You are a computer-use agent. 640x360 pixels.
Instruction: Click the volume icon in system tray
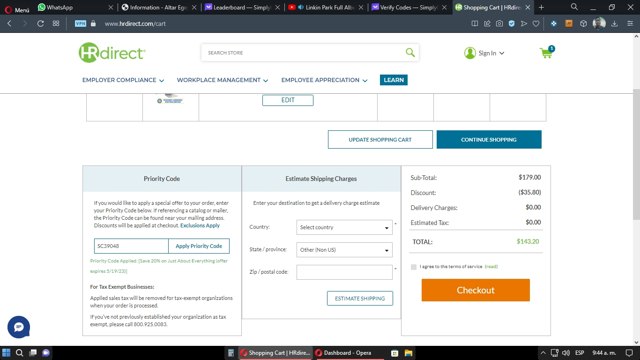(566, 353)
